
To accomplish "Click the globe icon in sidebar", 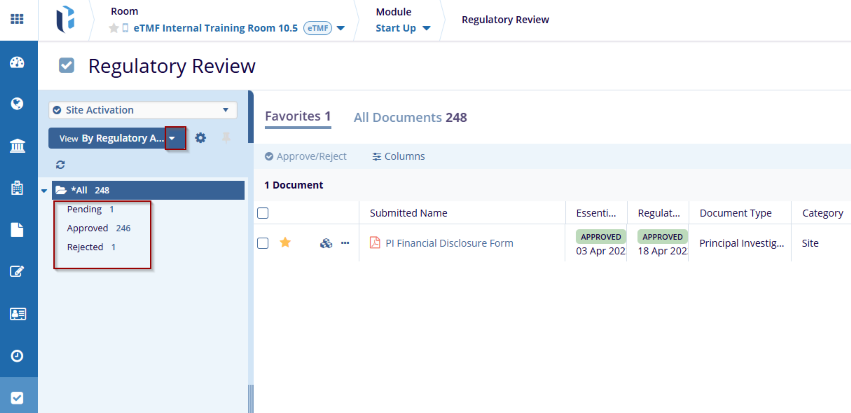I will coord(17,104).
